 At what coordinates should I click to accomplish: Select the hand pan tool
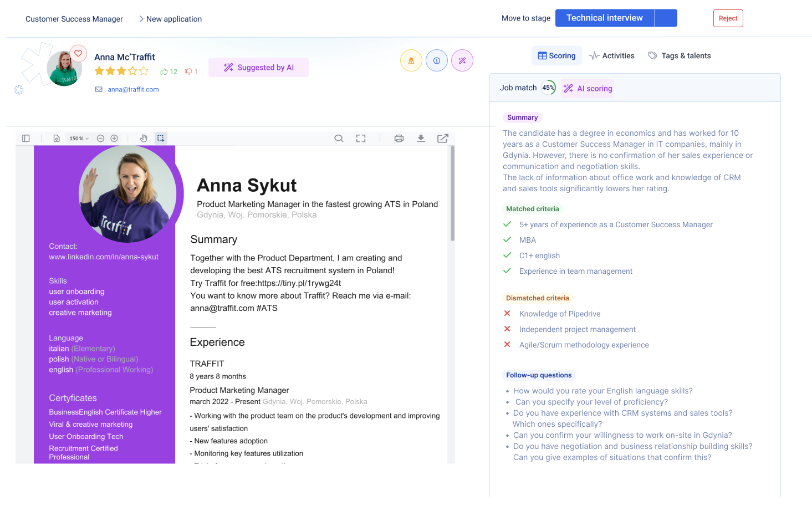[144, 139]
